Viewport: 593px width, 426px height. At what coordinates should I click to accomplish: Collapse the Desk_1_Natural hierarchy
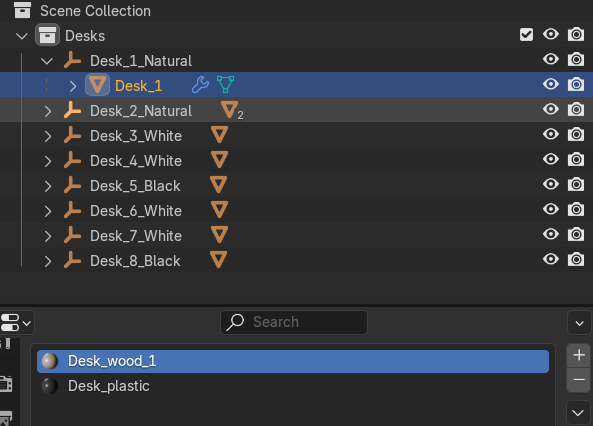click(x=47, y=61)
